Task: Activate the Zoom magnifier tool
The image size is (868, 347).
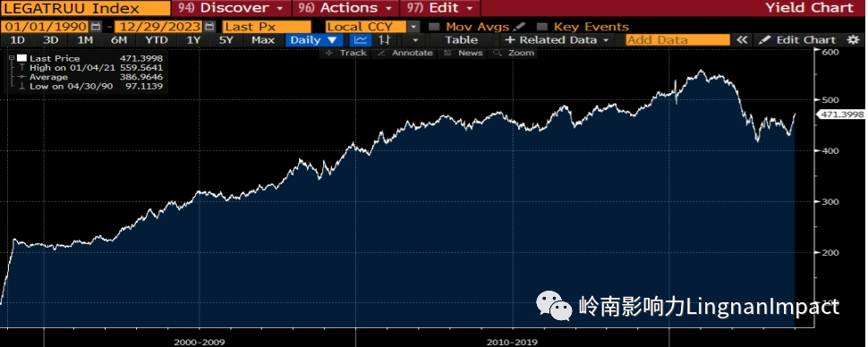Action: point(515,53)
